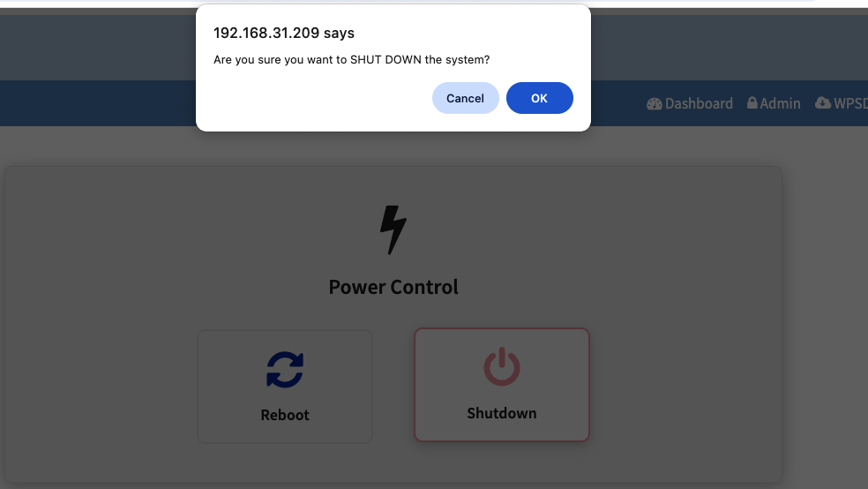This screenshot has height=489, width=868.
Task: Open the Admin menu item
Action: [774, 103]
